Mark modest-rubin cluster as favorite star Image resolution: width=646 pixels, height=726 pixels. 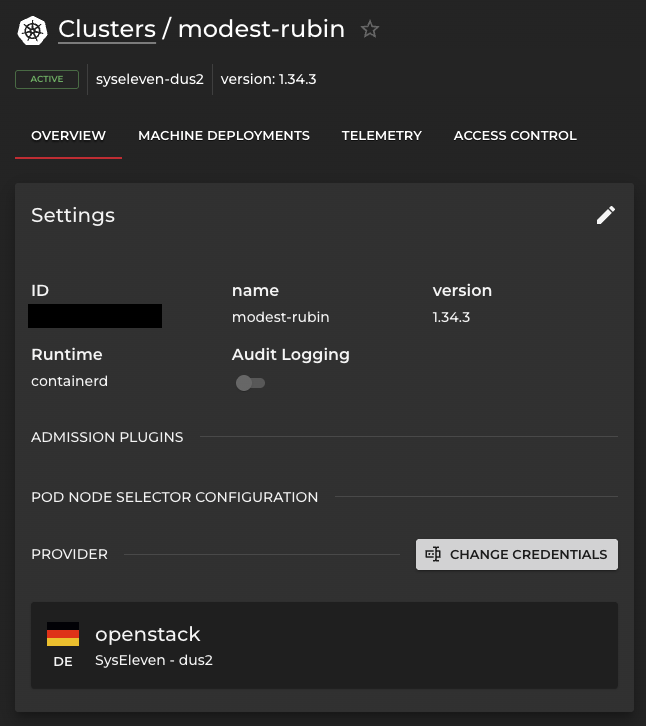pyautogui.click(x=370, y=30)
